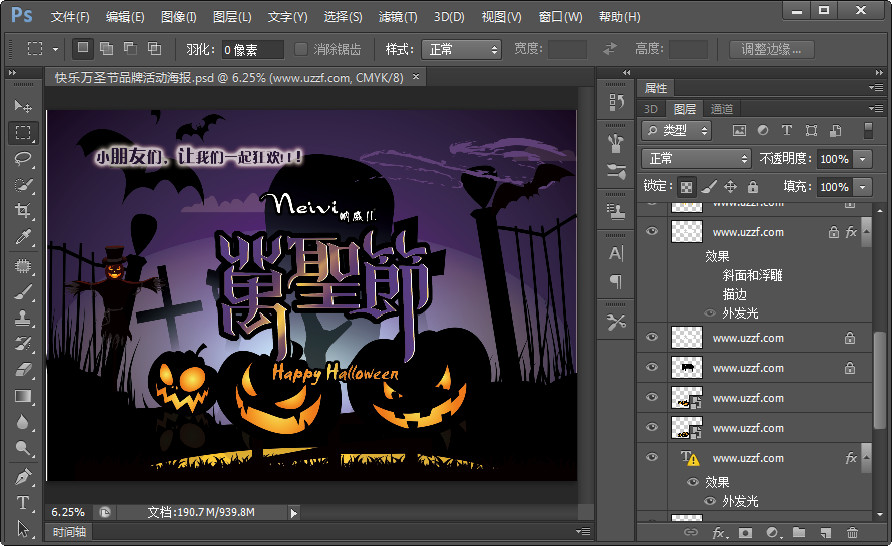The image size is (892, 546).
Task: Select the Horizontal Type tool
Action: pos(22,502)
